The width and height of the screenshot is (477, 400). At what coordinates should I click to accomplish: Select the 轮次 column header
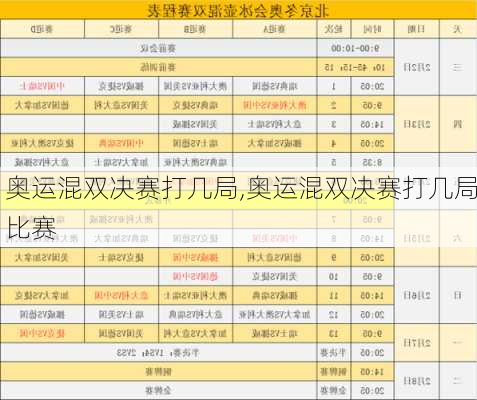tap(334, 29)
